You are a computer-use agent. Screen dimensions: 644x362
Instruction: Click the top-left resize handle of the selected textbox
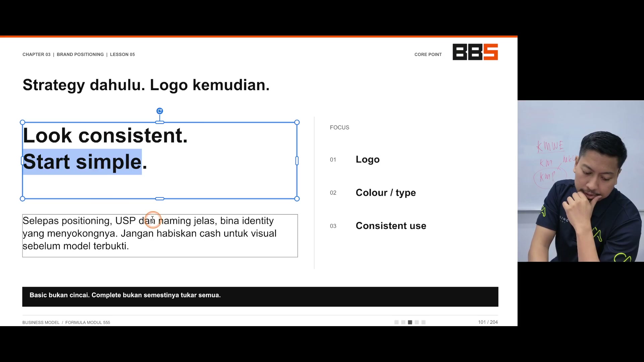pos(22,122)
